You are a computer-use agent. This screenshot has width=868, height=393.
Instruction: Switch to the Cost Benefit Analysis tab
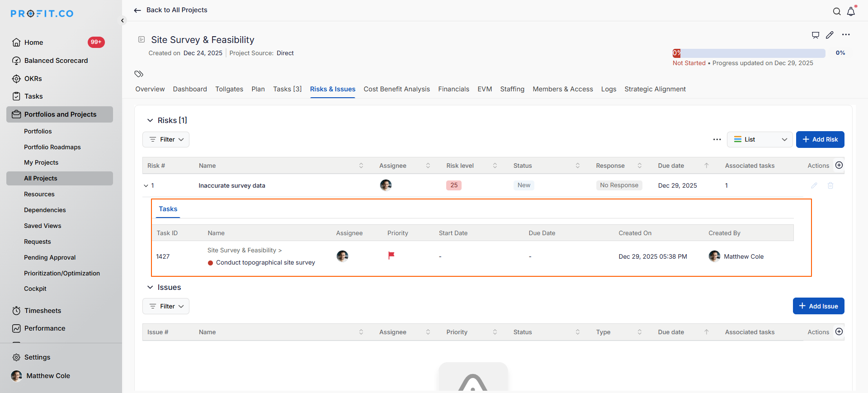pos(396,89)
